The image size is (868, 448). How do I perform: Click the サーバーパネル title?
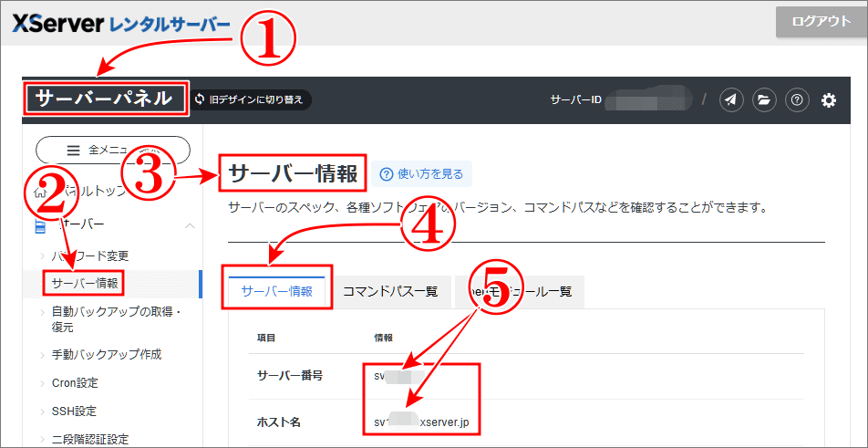click(x=104, y=99)
